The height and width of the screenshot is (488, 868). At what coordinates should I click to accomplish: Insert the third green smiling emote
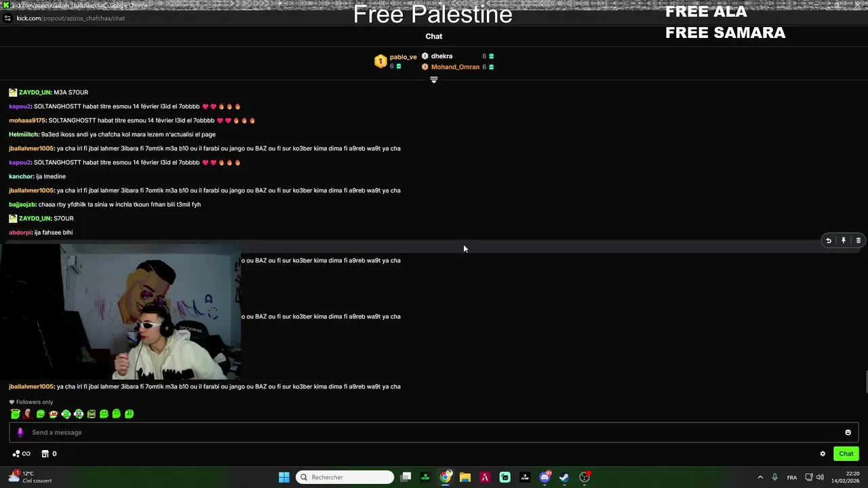pyautogui.click(x=41, y=413)
